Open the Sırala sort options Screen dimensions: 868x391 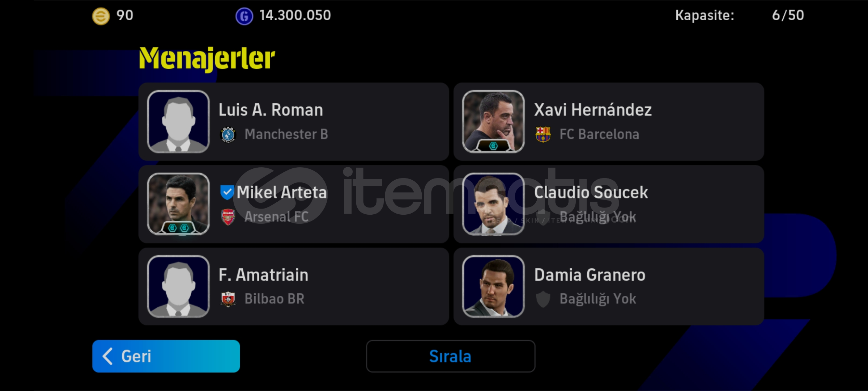click(x=451, y=356)
